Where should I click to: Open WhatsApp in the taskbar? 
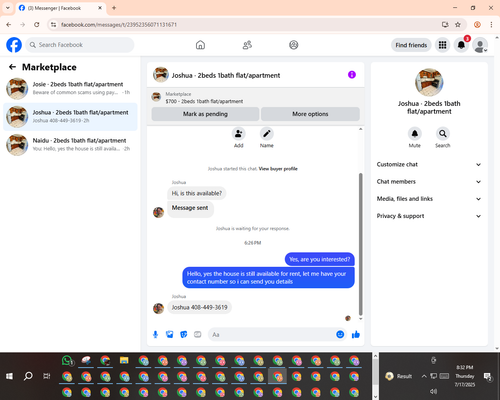[x=67, y=360]
